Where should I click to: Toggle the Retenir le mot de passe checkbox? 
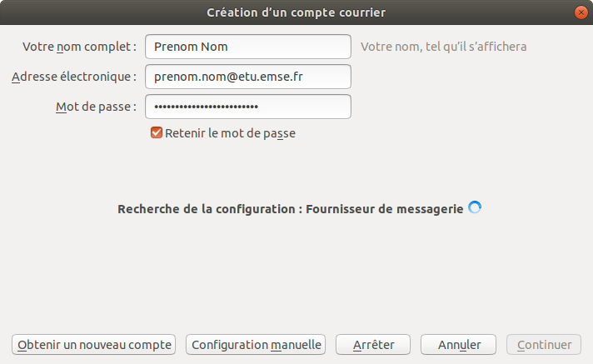click(156, 132)
